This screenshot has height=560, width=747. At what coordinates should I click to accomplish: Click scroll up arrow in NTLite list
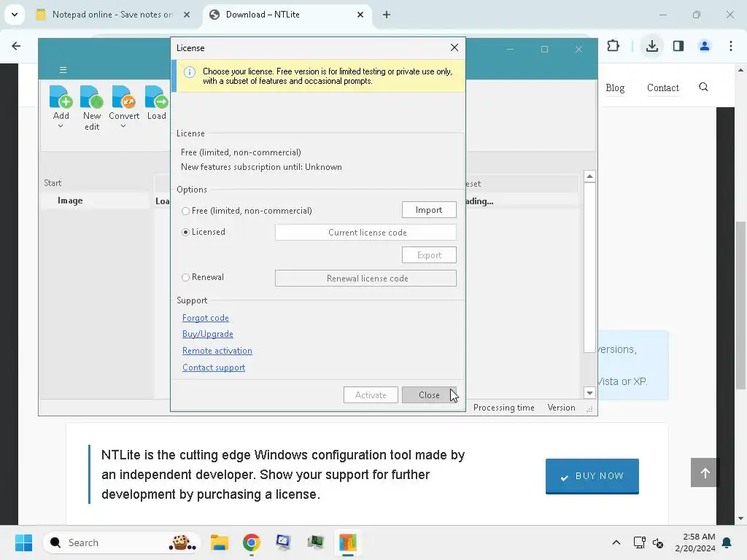(x=589, y=176)
